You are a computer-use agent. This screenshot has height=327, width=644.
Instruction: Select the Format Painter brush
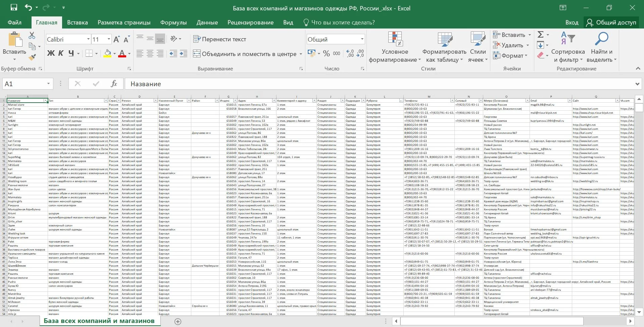coord(32,57)
